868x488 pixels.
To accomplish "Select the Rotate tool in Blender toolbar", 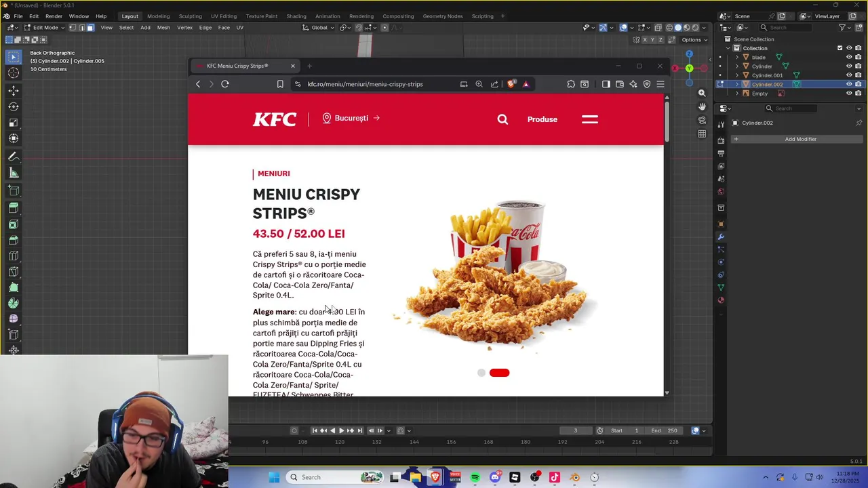I will (x=14, y=107).
